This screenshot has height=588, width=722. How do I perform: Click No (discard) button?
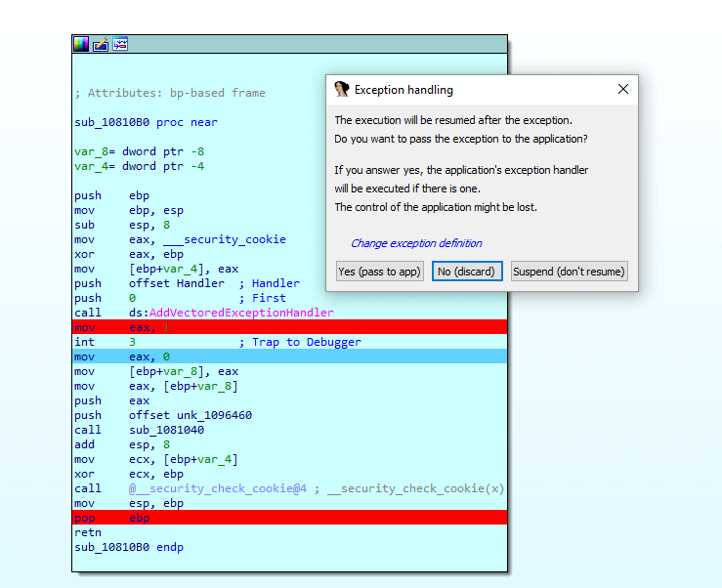pyautogui.click(x=467, y=272)
